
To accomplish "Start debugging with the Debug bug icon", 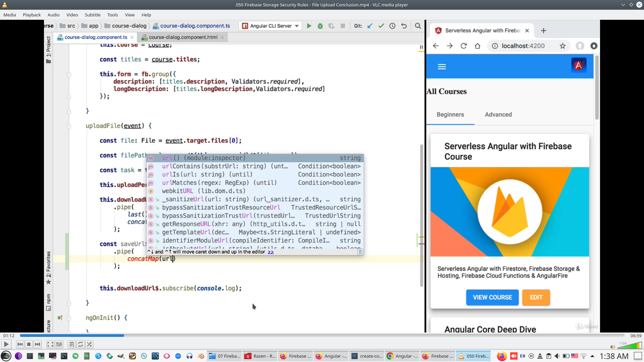I will click(320, 25).
